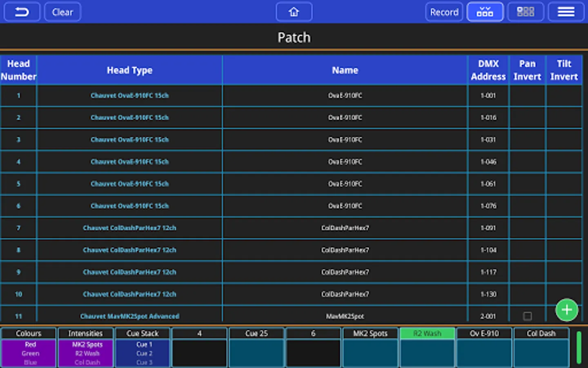Click Pan Invert cell for head 1
The image size is (588, 368).
click(x=527, y=96)
